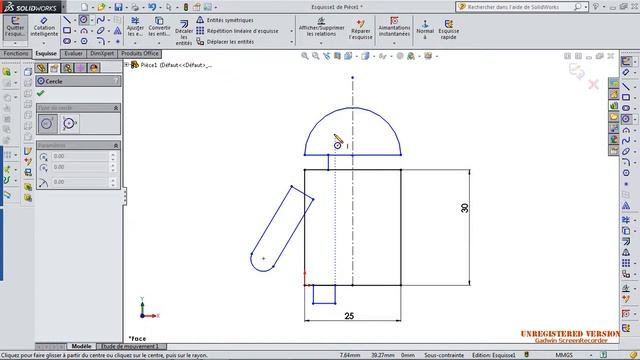Click the 25 dimension value
The image size is (640, 360).
349,316
